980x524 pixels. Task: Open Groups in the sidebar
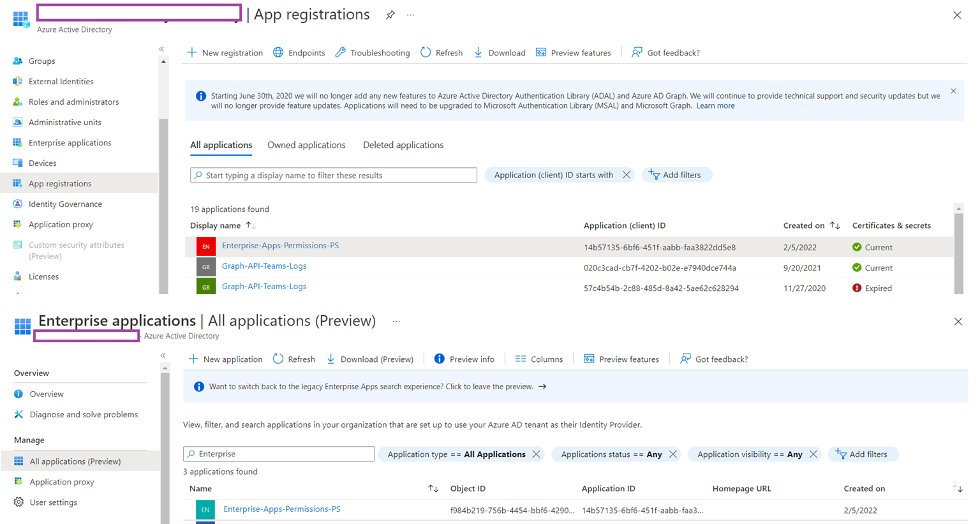click(x=42, y=61)
